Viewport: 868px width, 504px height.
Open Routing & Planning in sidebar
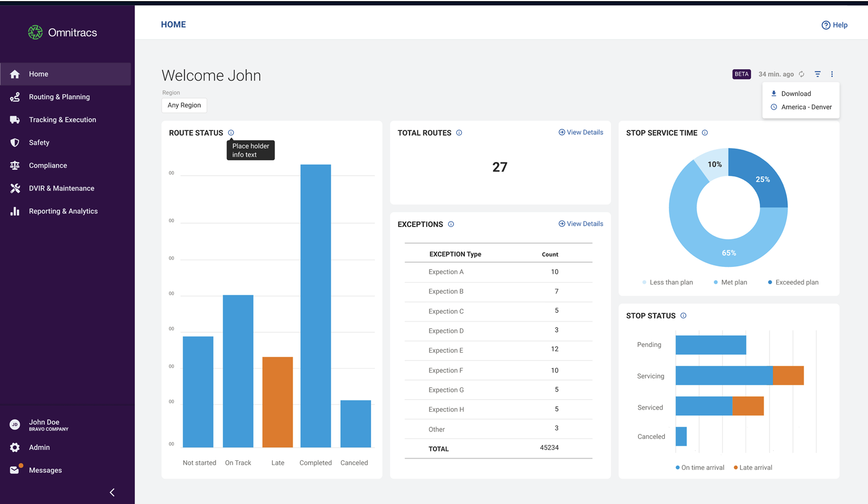(59, 97)
